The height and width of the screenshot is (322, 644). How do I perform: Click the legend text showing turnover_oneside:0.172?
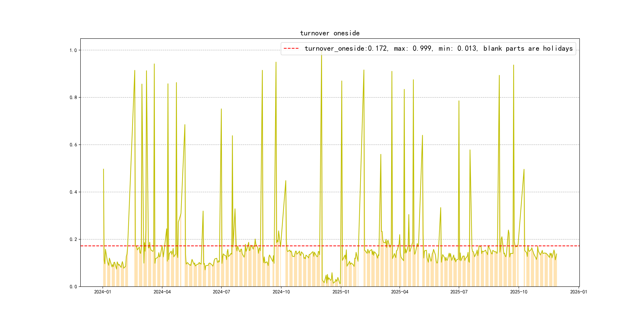[x=346, y=48]
